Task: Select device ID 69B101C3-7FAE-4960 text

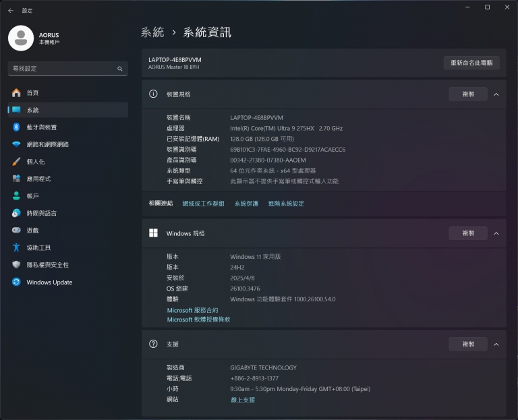Action: click(x=288, y=150)
